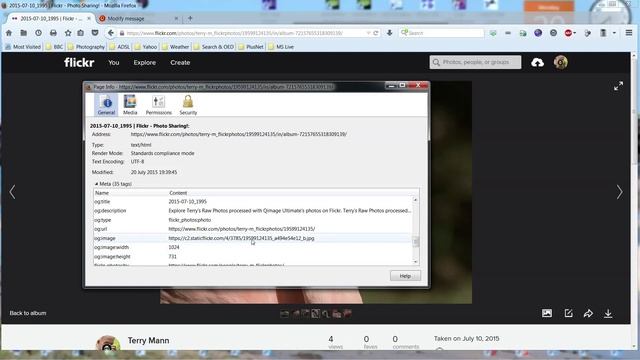The width and height of the screenshot is (640, 360).
Task: Click the share arrow icon
Action: click(x=588, y=313)
